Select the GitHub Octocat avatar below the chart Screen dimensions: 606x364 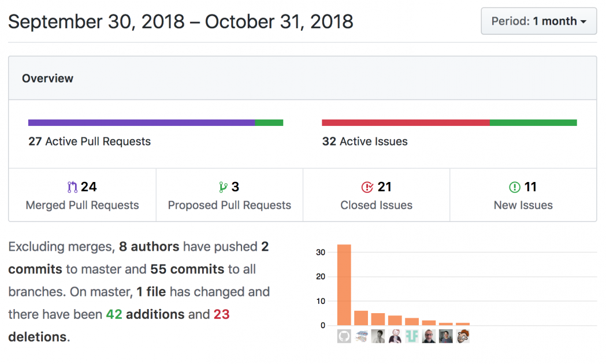(344, 336)
